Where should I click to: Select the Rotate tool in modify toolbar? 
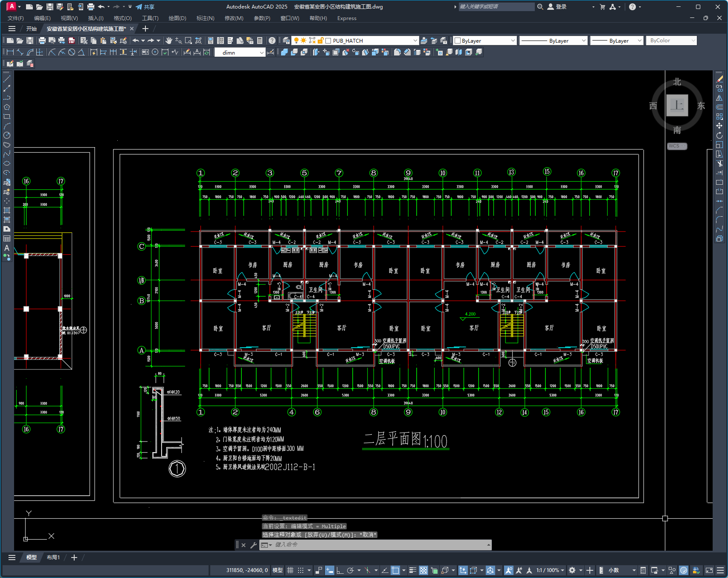point(719,135)
